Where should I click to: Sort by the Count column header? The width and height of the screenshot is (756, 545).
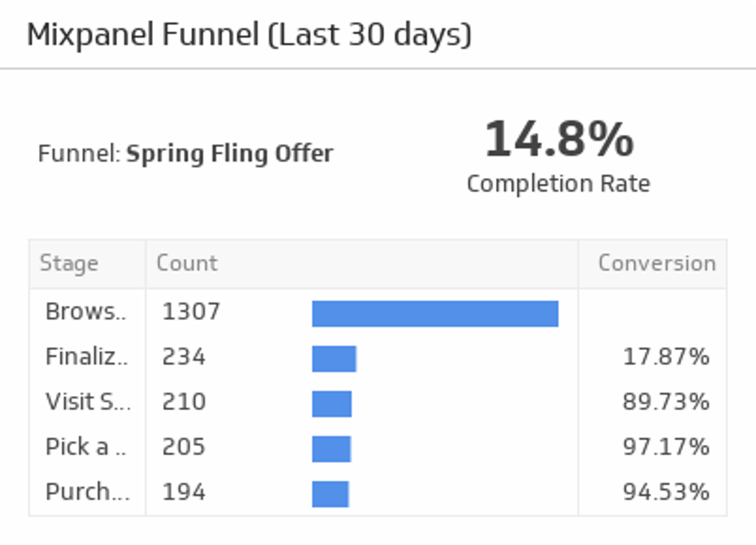click(x=187, y=263)
